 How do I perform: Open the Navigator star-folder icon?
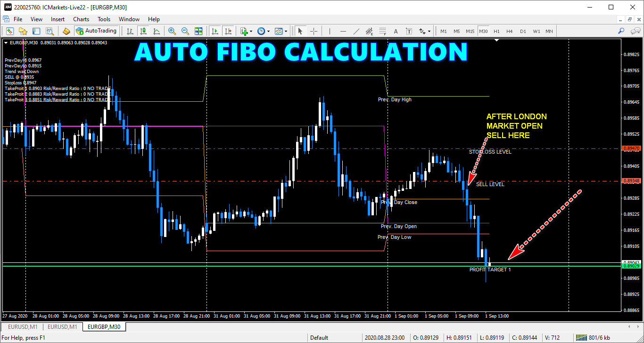tap(23, 31)
